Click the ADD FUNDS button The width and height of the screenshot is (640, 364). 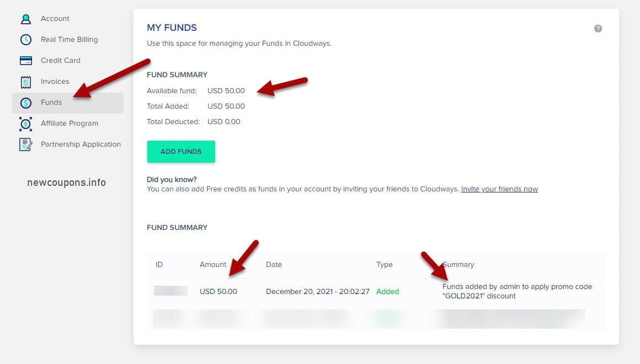click(x=181, y=151)
